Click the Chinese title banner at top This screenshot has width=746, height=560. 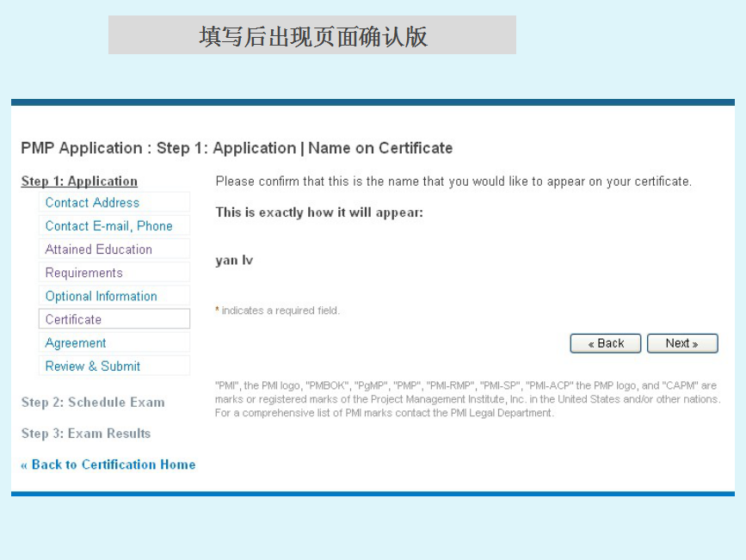pyautogui.click(x=312, y=36)
